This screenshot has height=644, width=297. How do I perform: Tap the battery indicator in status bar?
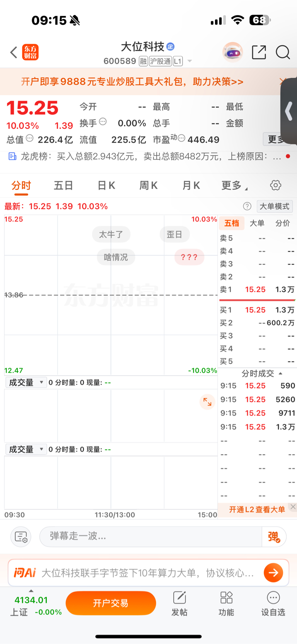(260, 20)
